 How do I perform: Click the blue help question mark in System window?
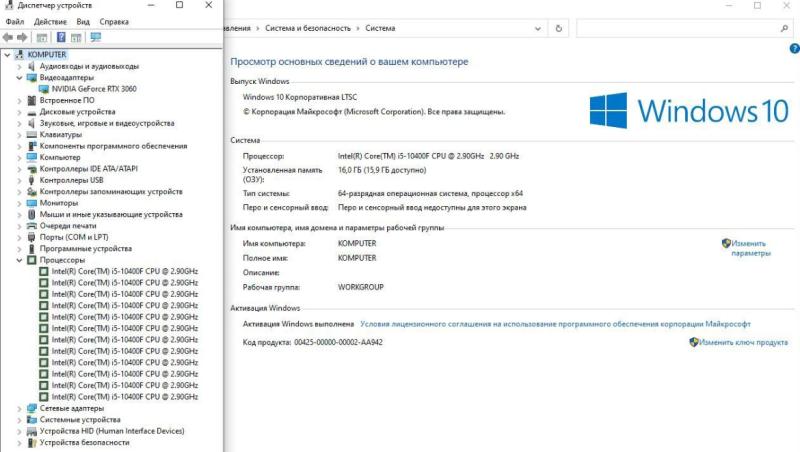pyautogui.click(x=794, y=48)
